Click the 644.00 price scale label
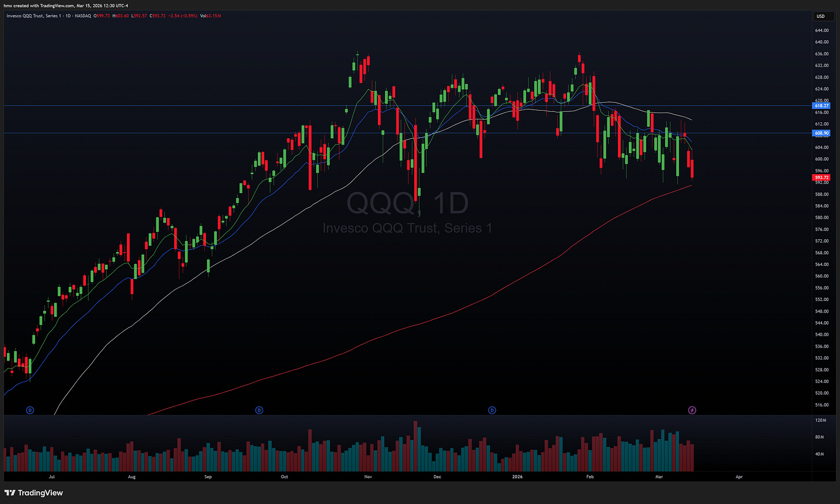The height and width of the screenshot is (504, 840). click(x=822, y=30)
